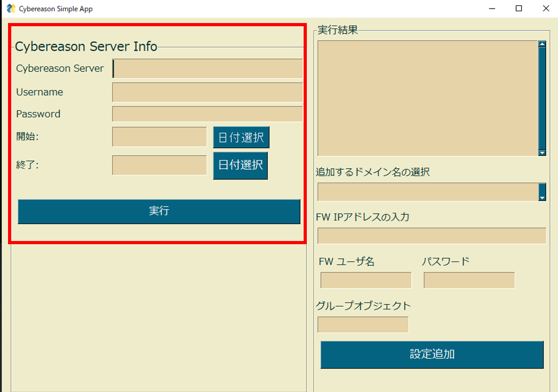
Task: Click the 実行結果 scrollbar down arrow
Action: [x=542, y=153]
